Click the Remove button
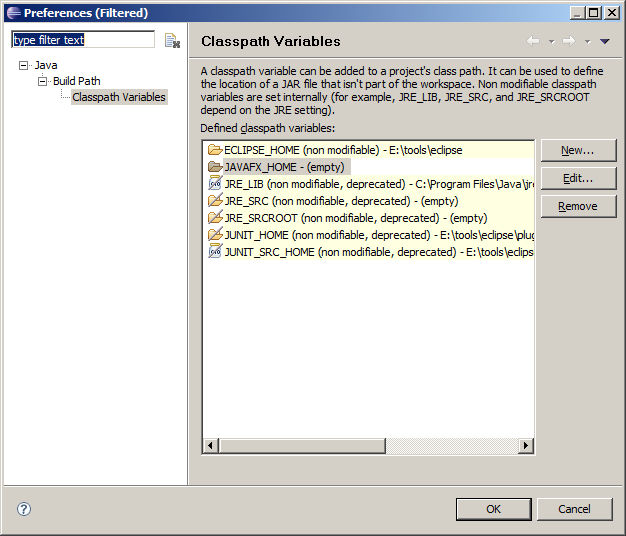 click(577, 206)
